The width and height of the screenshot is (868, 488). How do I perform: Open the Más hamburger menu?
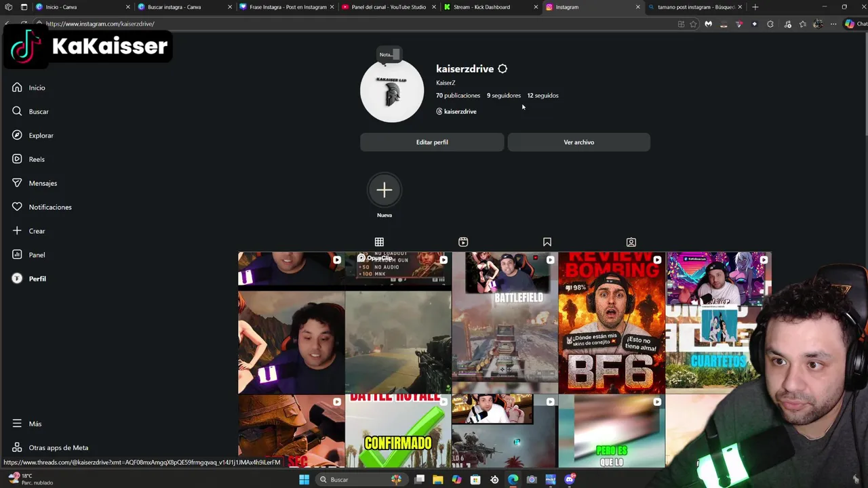[x=27, y=424]
